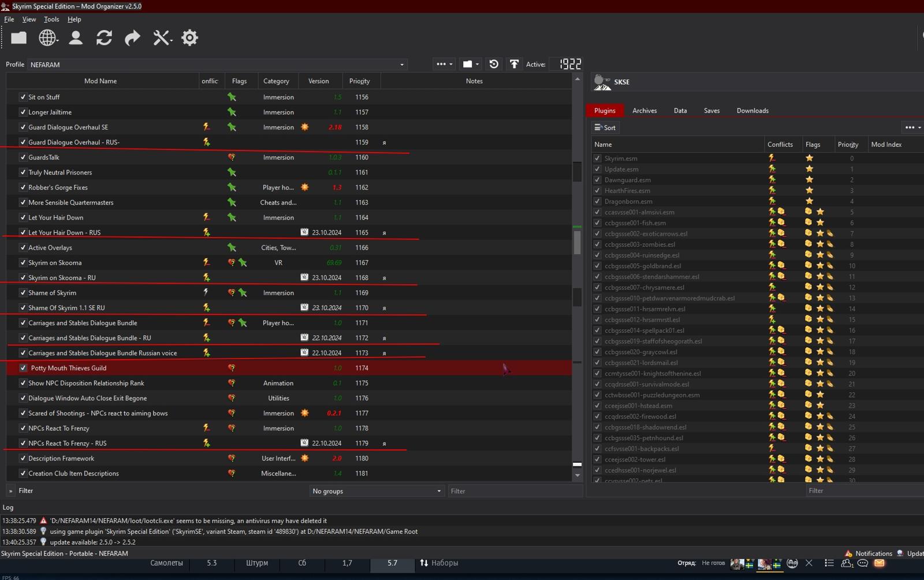
Task: Open the Profile NEFARAM dropdown
Action: 217,65
